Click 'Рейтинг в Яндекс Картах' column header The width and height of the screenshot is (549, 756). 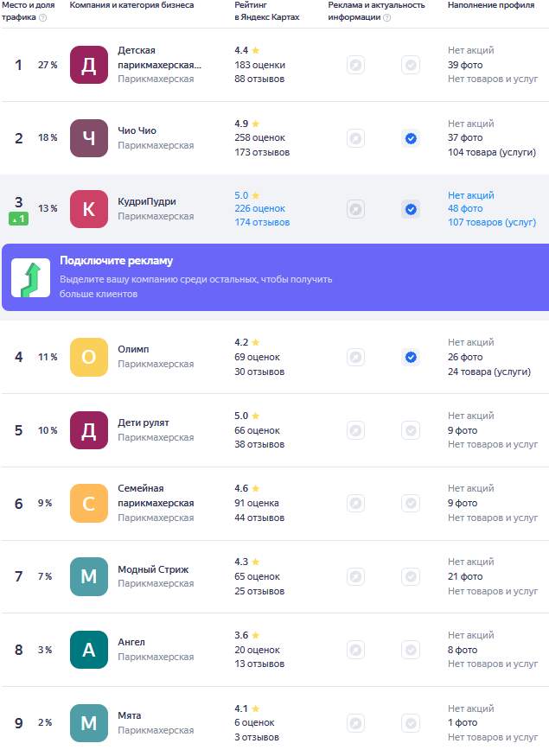[x=267, y=11]
